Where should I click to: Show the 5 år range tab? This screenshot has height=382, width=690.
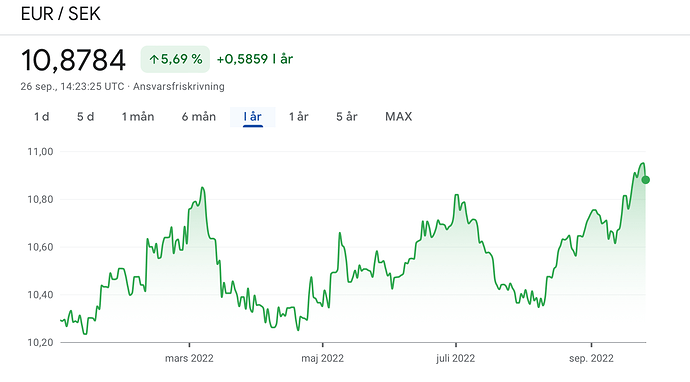(x=347, y=117)
